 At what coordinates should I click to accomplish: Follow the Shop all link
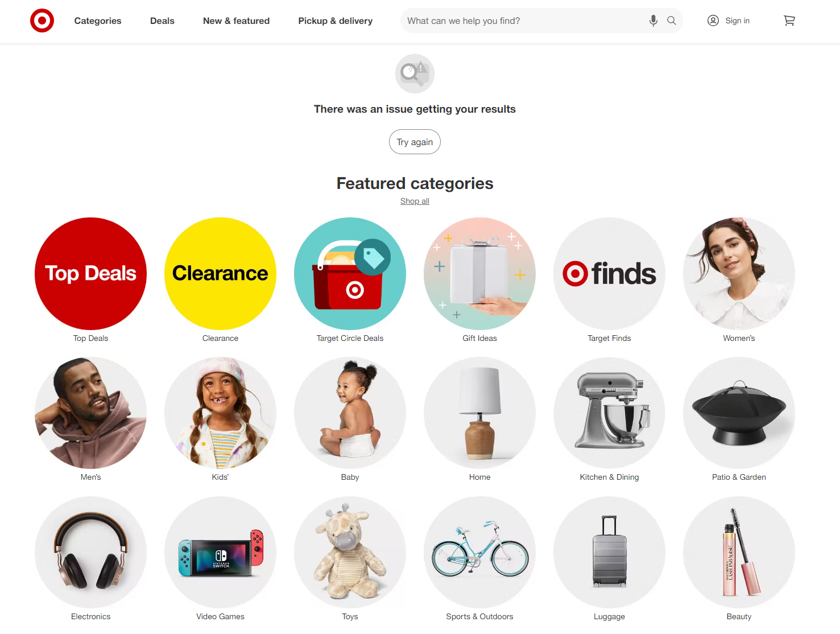click(x=415, y=201)
